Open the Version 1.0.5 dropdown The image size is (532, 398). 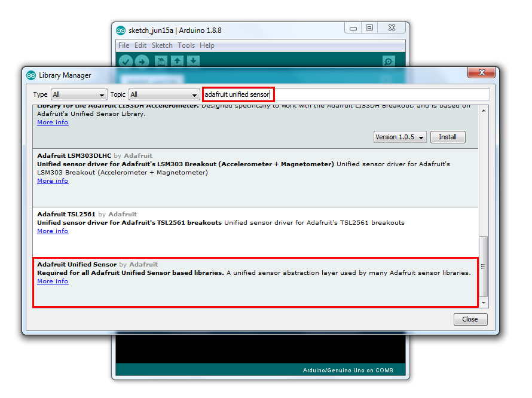pyautogui.click(x=400, y=137)
